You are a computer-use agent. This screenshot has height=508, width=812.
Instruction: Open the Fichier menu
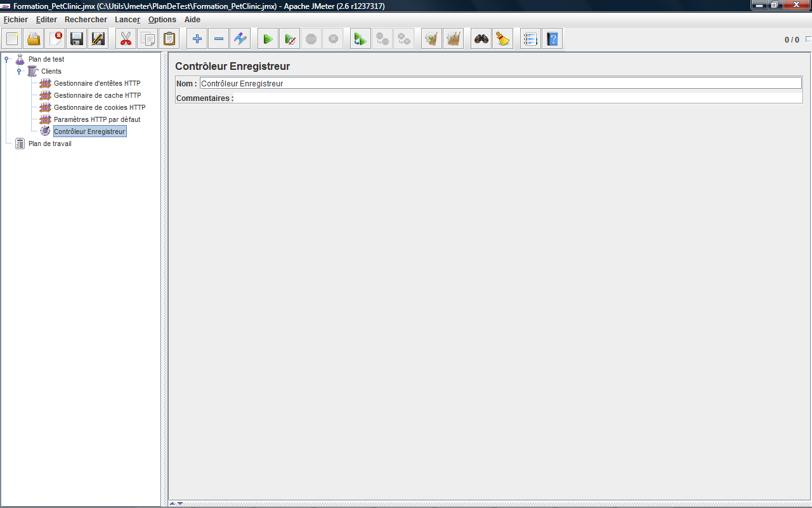coord(16,20)
